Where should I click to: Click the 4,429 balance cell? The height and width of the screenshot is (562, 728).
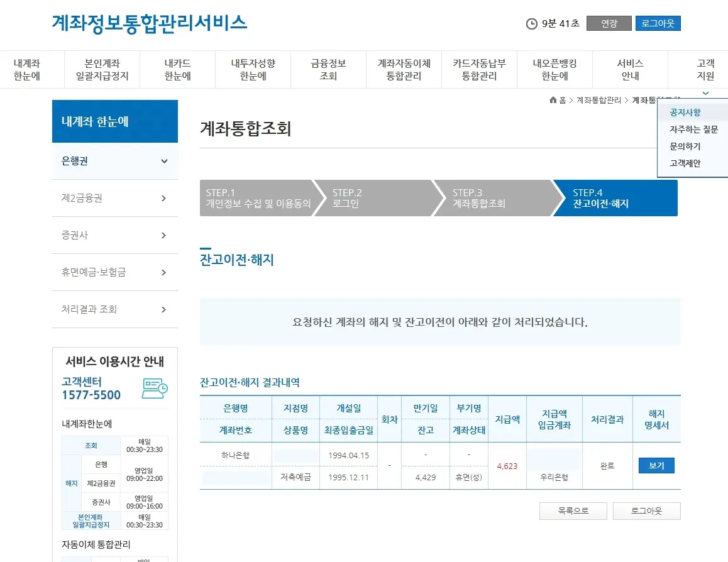point(425,477)
